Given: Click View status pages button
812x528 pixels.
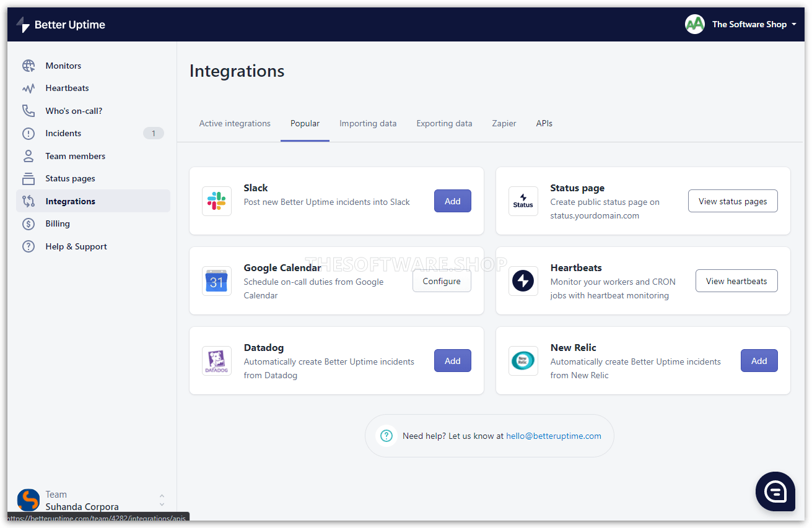Looking at the screenshot, I should [x=733, y=201].
